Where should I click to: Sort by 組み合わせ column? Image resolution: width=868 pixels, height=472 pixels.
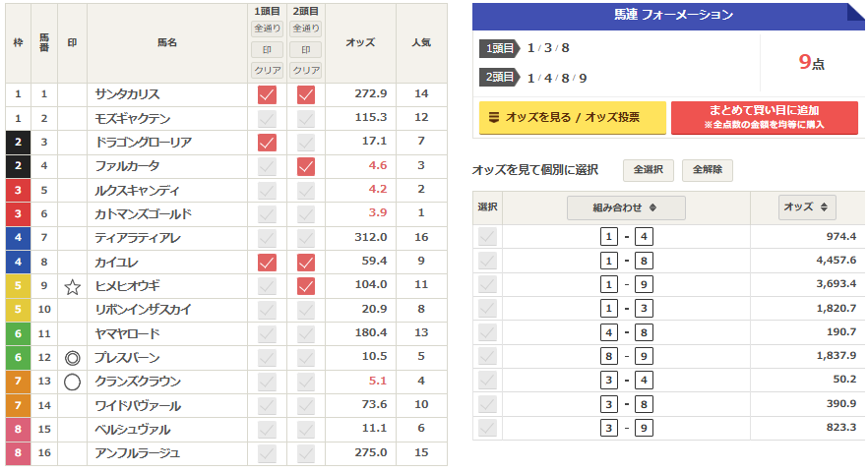(x=626, y=208)
